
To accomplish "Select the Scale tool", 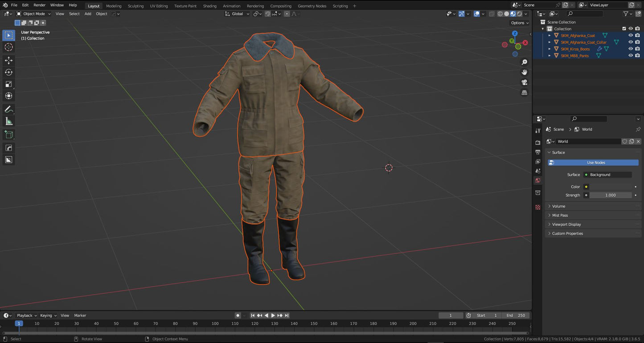I will (x=8, y=84).
